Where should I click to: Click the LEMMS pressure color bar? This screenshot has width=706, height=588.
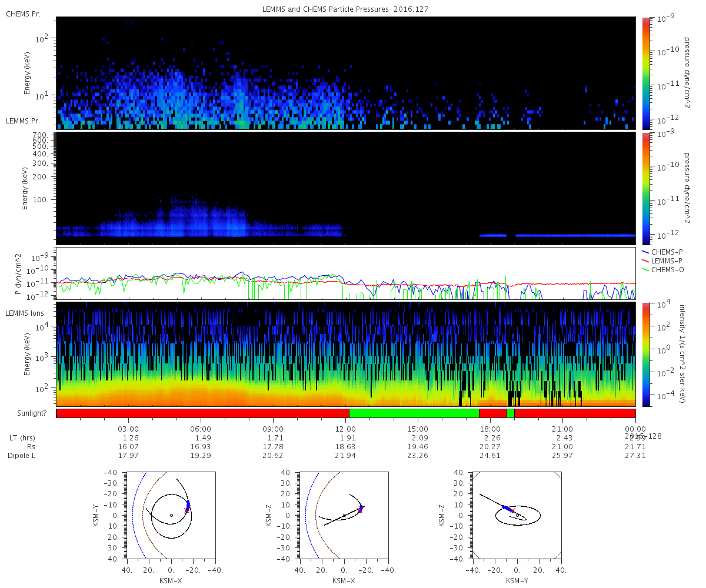(x=647, y=188)
